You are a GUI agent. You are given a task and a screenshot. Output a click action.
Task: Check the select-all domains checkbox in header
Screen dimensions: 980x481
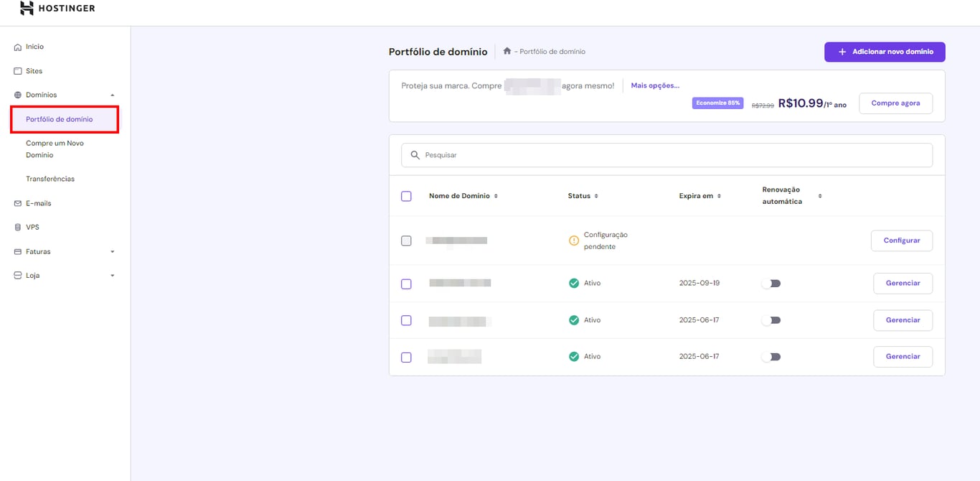point(406,196)
